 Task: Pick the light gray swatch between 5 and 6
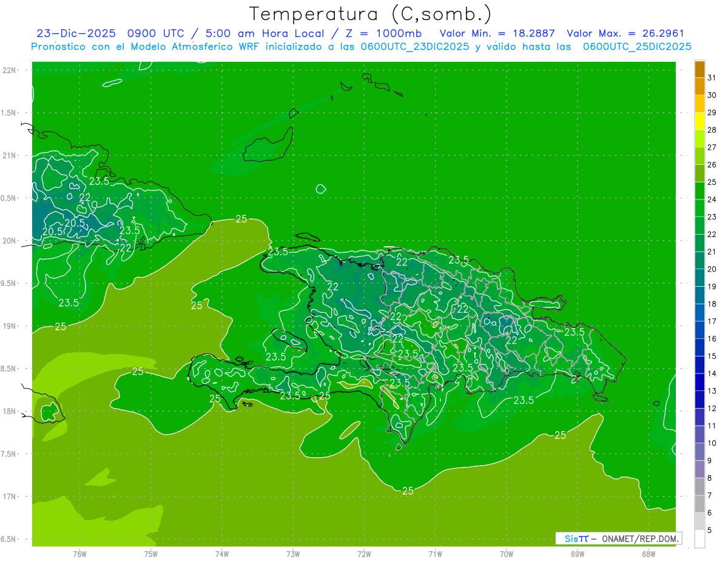[x=699, y=521]
